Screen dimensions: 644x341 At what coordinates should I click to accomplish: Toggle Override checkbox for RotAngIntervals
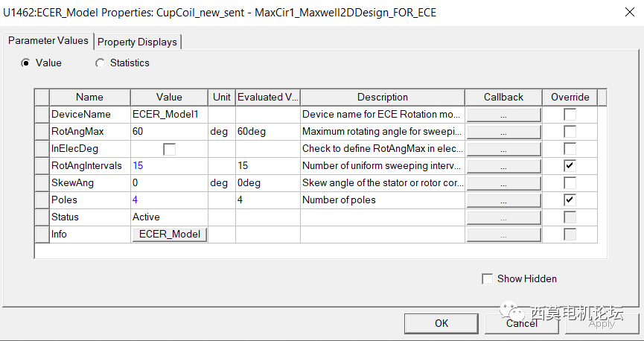click(570, 165)
